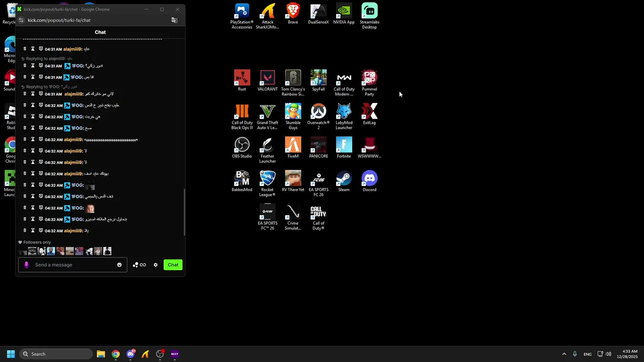Select the BakkesMod desktop icon
The height and width of the screenshot is (362, 644).
(242, 181)
